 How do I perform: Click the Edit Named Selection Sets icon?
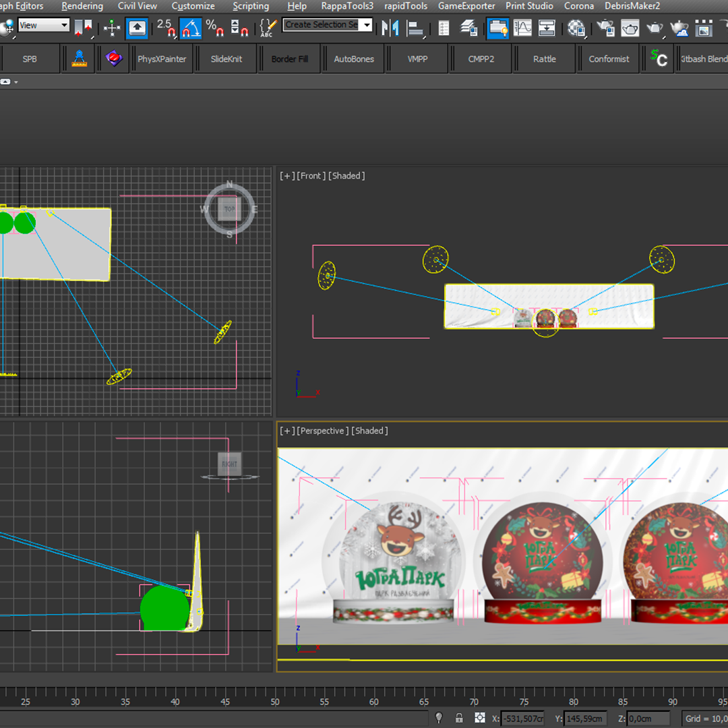(x=267, y=28)
